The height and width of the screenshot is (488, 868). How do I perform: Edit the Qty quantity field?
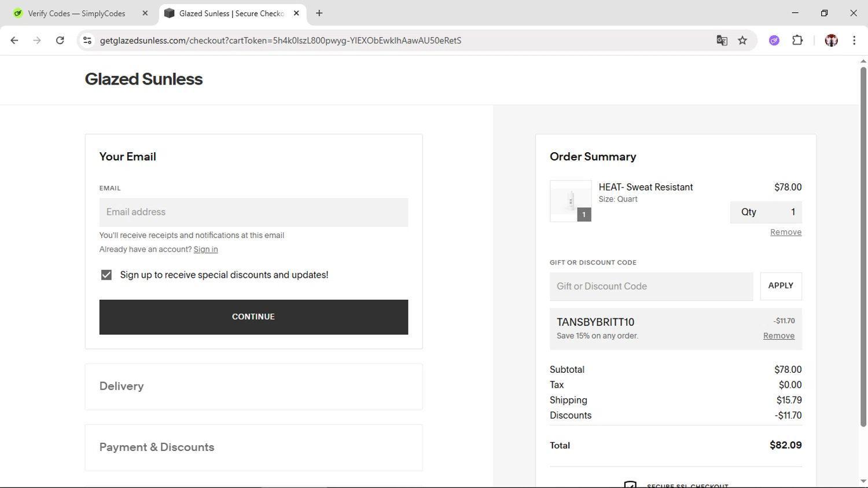(766, 212)
